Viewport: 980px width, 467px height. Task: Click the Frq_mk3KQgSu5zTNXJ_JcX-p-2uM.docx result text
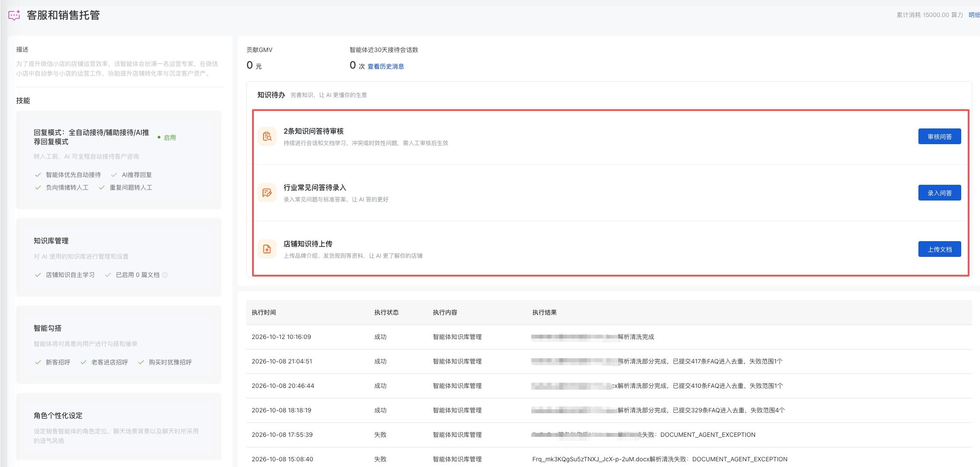(x=660, y=459)
